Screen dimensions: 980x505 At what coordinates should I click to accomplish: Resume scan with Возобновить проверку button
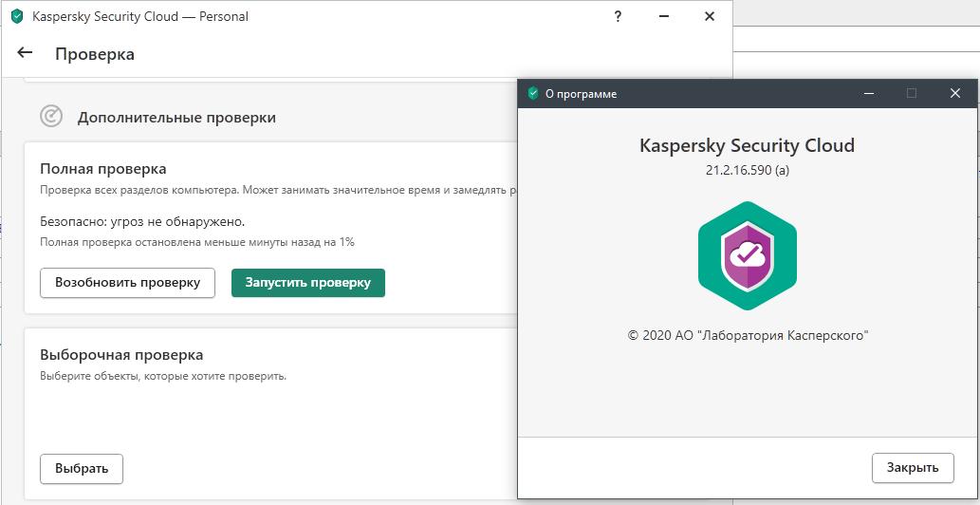coord(127,283)
